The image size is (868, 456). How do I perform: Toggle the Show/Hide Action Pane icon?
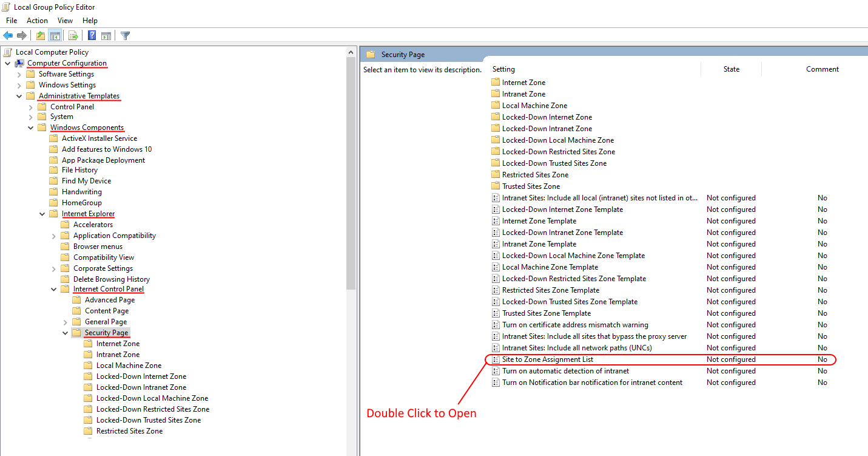pyautogui.click(x=106, y=36)
